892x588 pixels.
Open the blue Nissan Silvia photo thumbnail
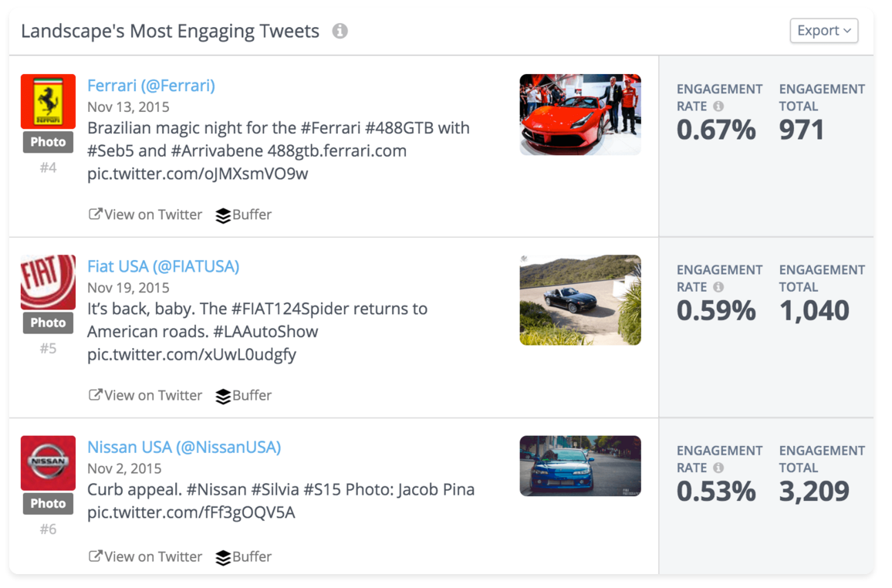point(580,466)
